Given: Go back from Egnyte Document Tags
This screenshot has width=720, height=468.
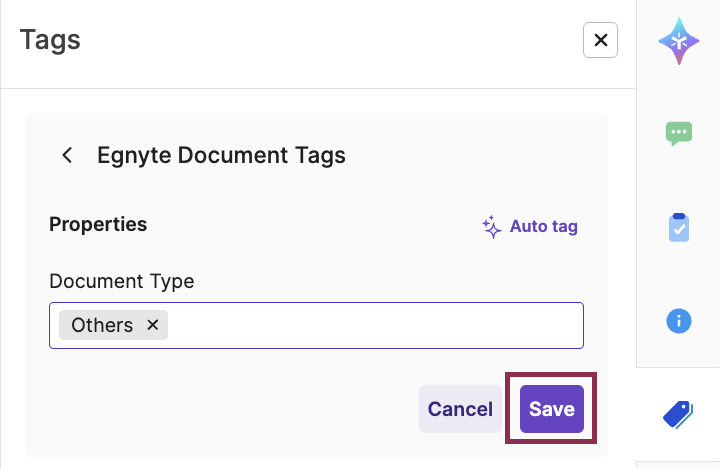Looking at the screenshot, I should (x=67, y=155).
